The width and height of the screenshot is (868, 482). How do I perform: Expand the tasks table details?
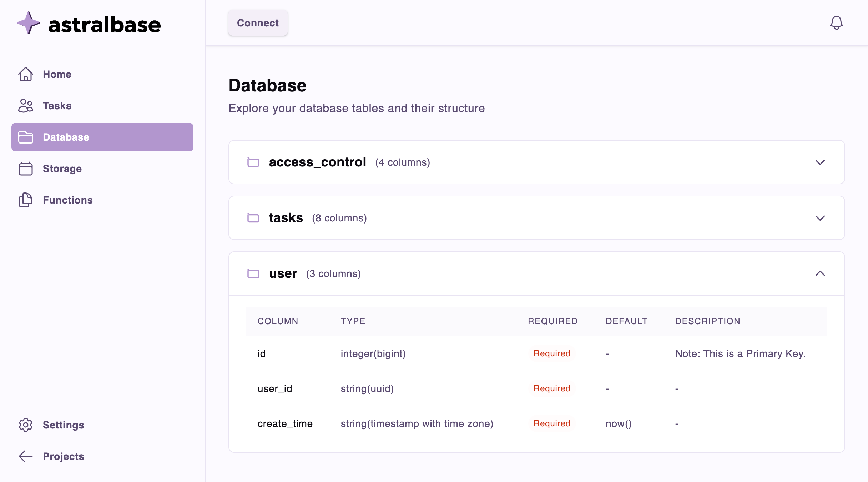click(820, 218)
